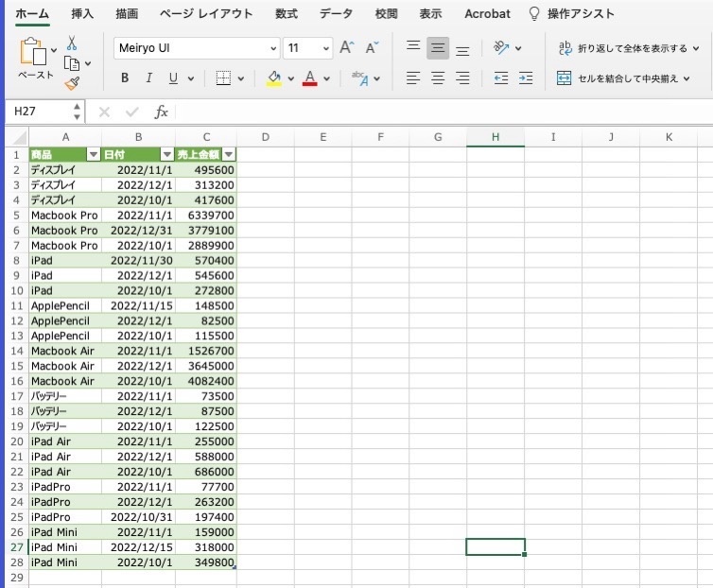Image resolution: width=713 pixels, height=588 pixels.
Task: Open the Acrobat tab
Action: click(x=487, y=14)
